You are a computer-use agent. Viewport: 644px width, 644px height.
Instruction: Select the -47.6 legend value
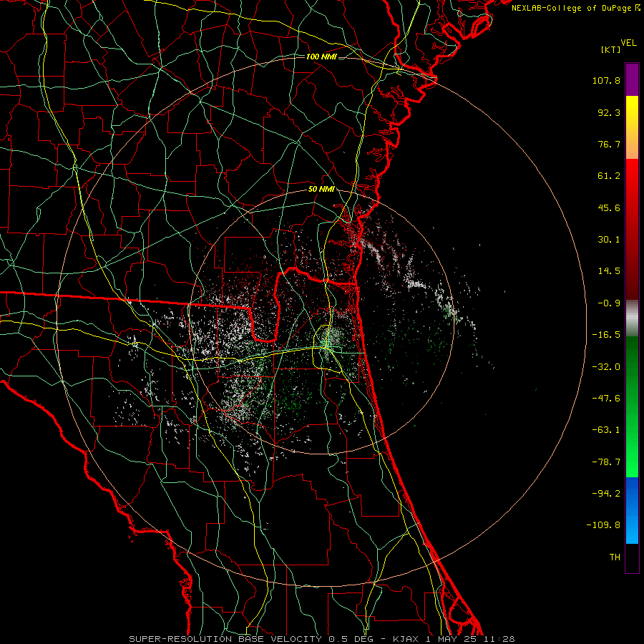click(606, 399)
